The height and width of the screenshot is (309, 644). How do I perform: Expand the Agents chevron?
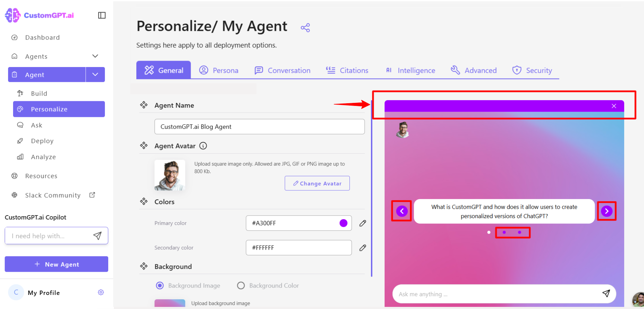pyautogui.click(x=95, y=56)
